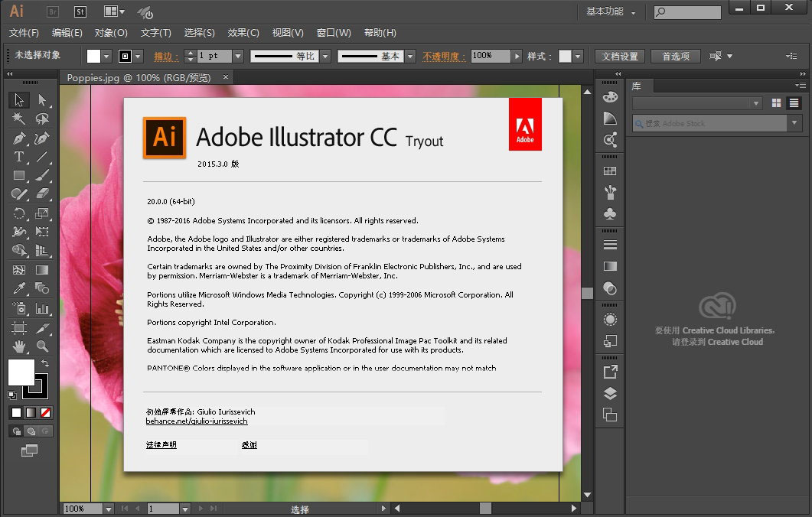Set paint mode to None
The width and height of the screenshot is (812, 517).
[46, 412]
